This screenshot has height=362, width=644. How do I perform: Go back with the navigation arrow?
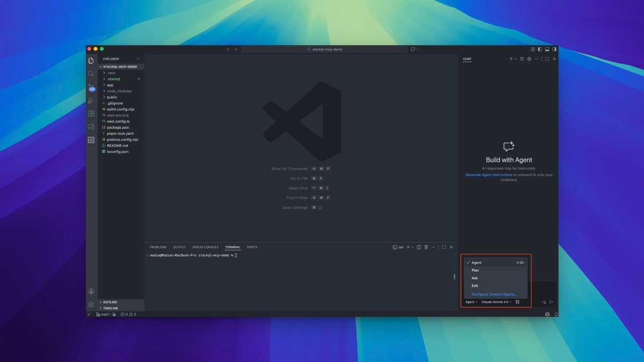(x=228, y=49)
